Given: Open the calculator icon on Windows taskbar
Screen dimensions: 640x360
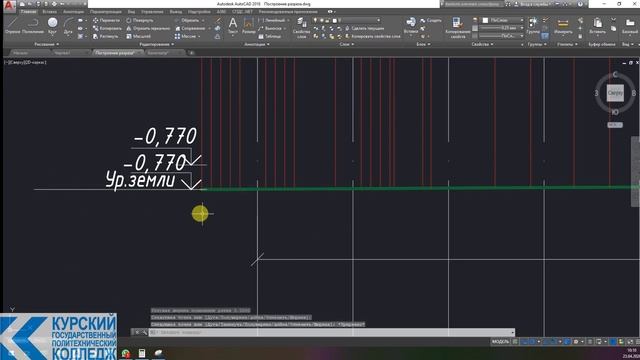Looking at the screenshot, I should pos(142,353).
